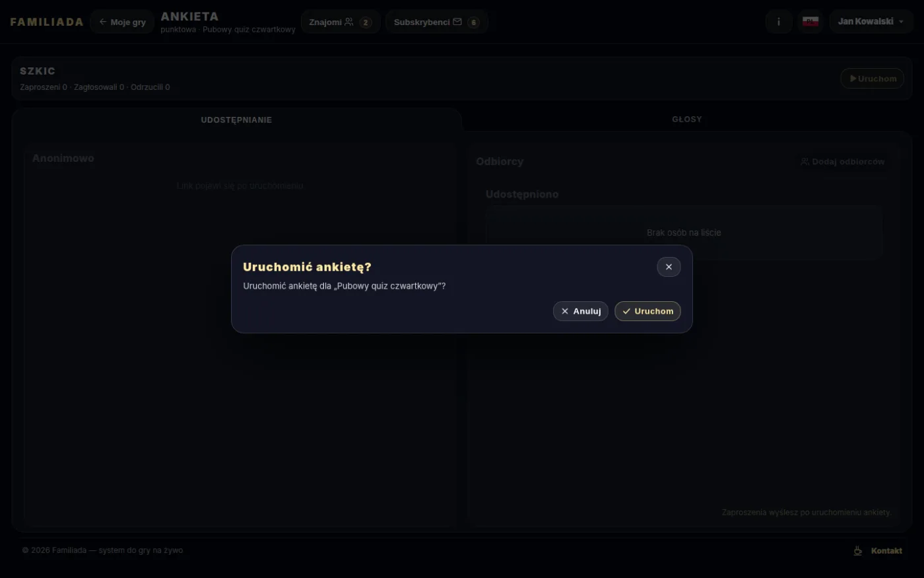Click the "© 2026 Familiada" footer copyright text
Viewport: 924px width, 578px height.
point(102,550)
